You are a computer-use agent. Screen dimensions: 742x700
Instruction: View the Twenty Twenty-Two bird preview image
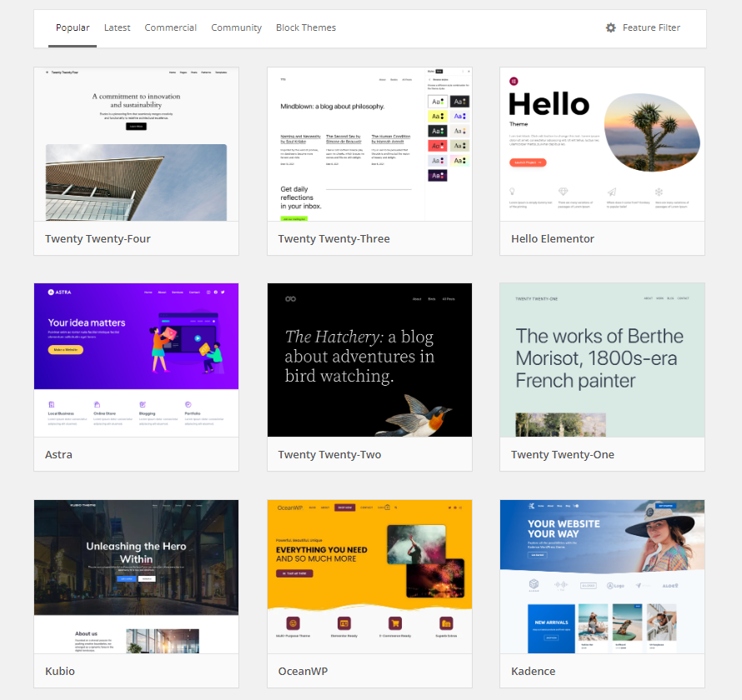369,360
